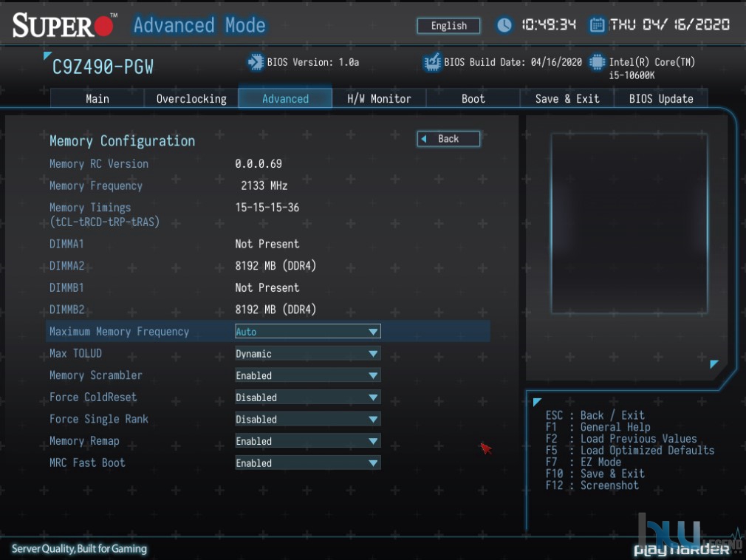
Task: Select the Memory Scrambler label
Action: pyautogui.click(x=95, y=375)
